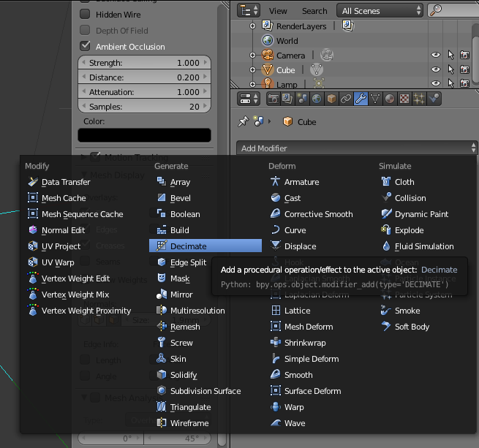Open the Modifiers tab (wrench icon)
479x448 pixels.
coord(361,99)
